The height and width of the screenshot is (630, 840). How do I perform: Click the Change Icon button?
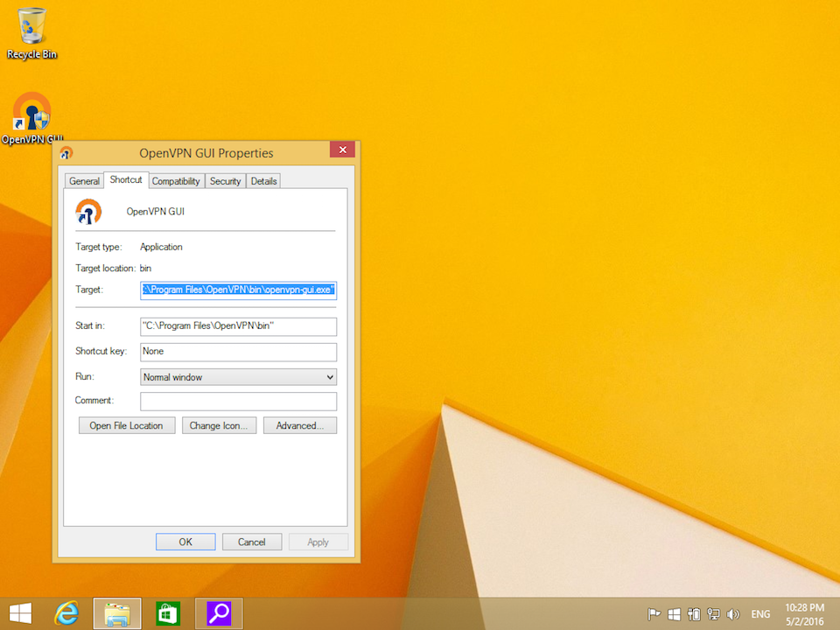click(x=219, y=425)
